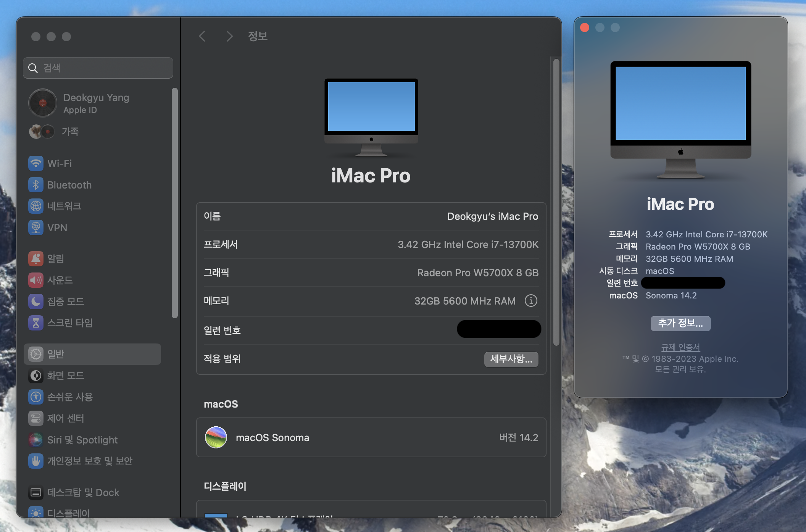Click the 스크린 타임 hourglass icon
Screen dimensions: 806x532
(36, 323)
